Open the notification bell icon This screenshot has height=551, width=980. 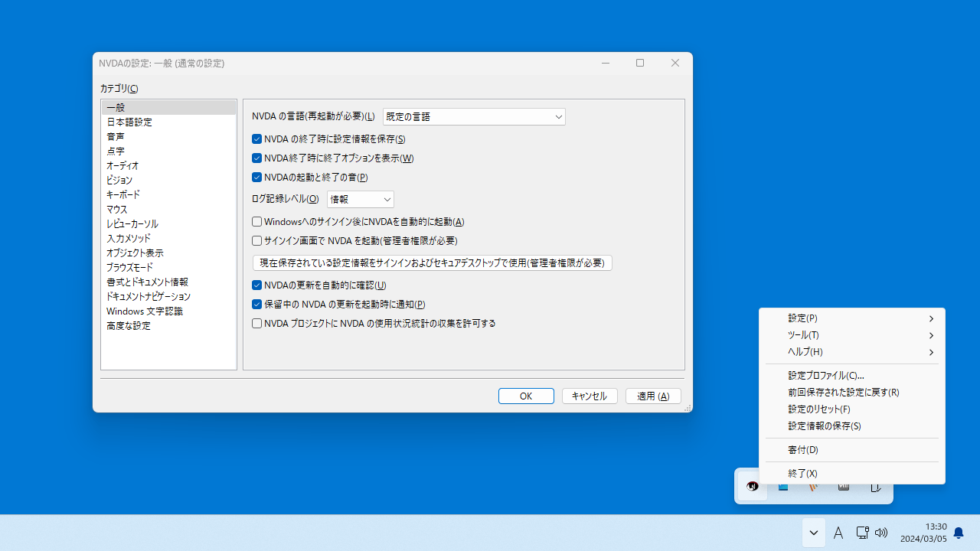click(959, 533)
